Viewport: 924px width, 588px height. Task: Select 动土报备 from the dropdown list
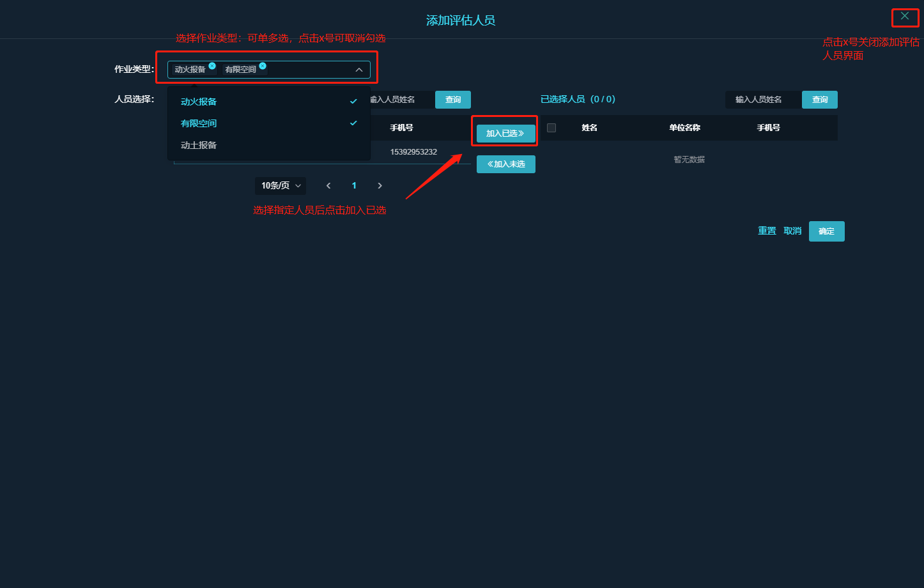[x=269, y=145]
